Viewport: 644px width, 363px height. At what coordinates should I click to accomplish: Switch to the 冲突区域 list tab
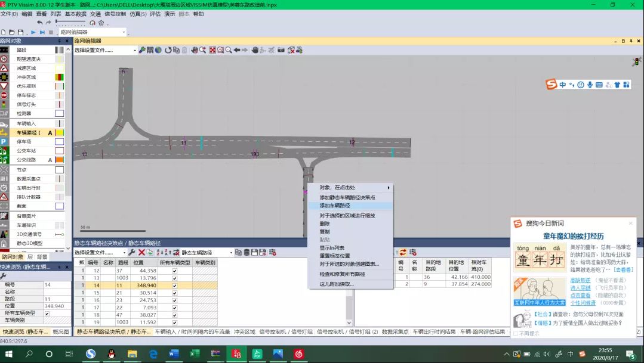click(244, 332)
